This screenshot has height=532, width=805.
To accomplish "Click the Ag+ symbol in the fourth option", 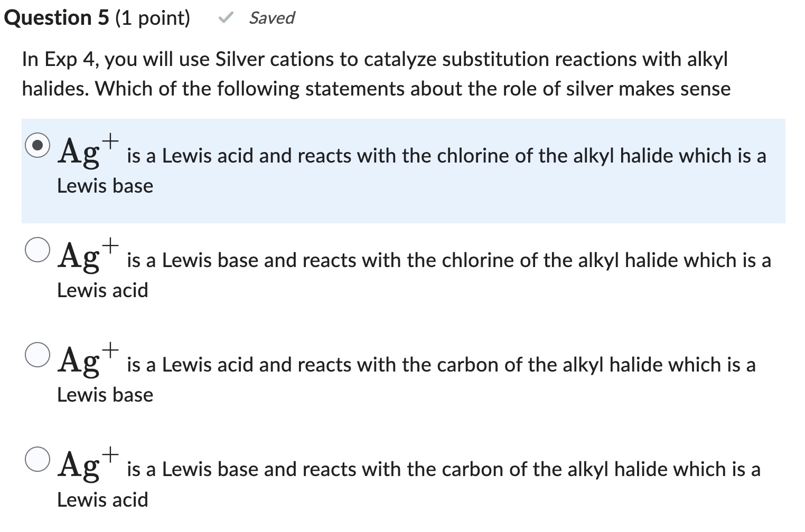I will coord(85,467).
